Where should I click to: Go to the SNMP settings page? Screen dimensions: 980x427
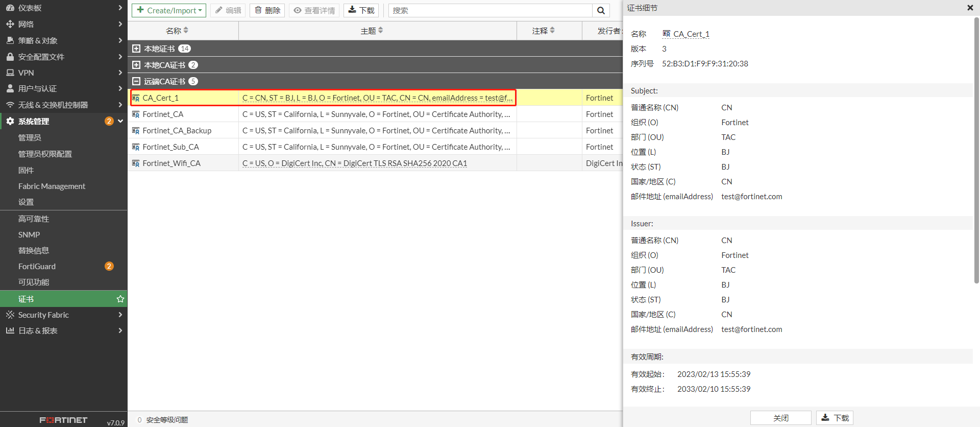click(x=29, y=234)
